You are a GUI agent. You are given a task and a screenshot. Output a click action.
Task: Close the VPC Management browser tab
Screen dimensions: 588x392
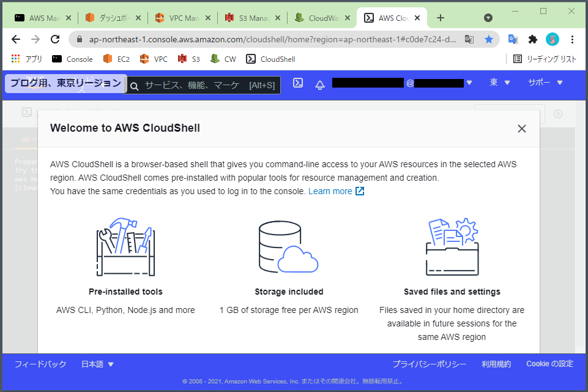pyautogui.click(x=208, y=18)
